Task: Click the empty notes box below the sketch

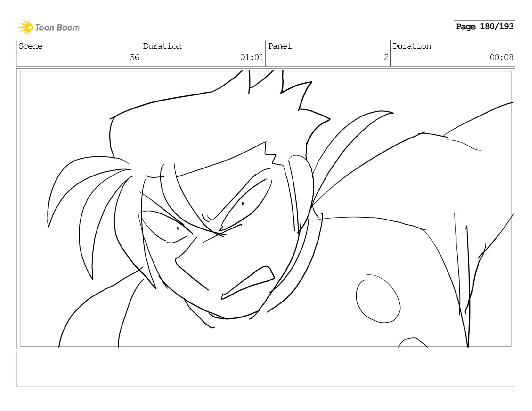Action: [266, 369]
